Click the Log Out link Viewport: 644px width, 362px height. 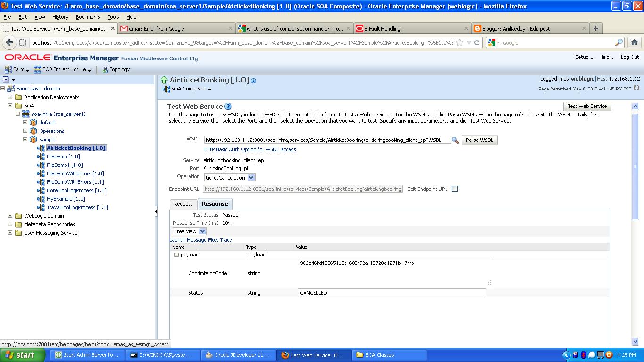630,57
